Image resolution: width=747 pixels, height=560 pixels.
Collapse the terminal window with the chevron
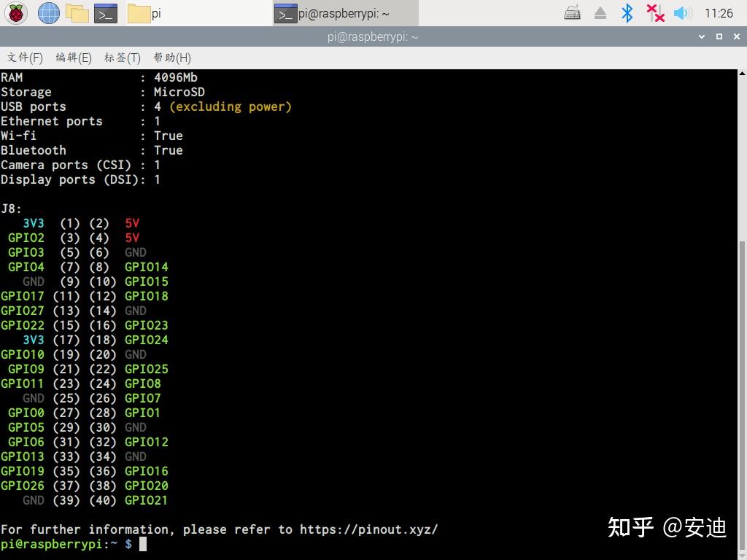point(702,36)
